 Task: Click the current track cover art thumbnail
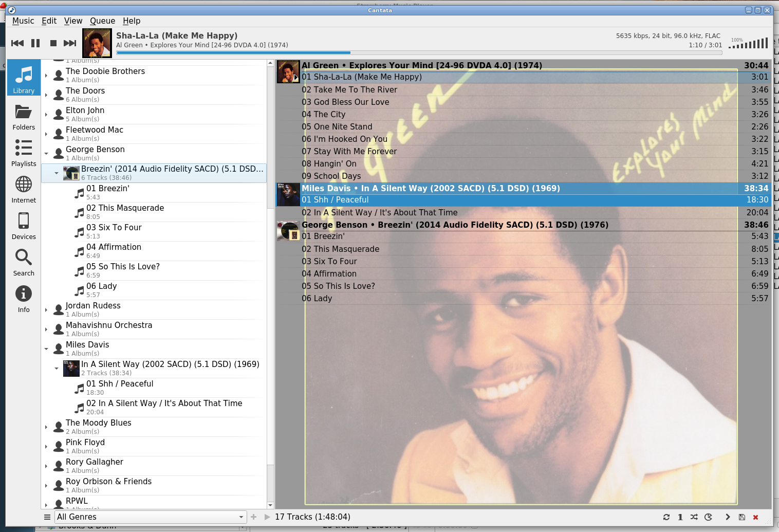pyautogui.click(x=97, y=43)
